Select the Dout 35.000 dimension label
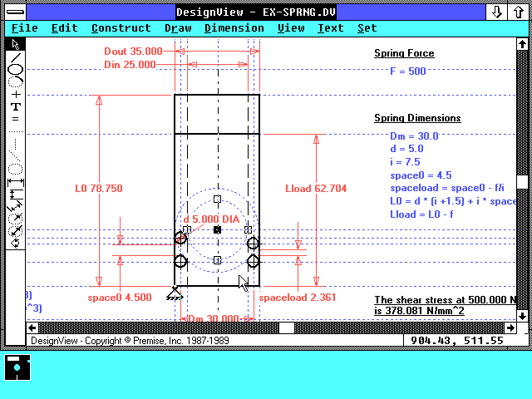 (133, 52)
